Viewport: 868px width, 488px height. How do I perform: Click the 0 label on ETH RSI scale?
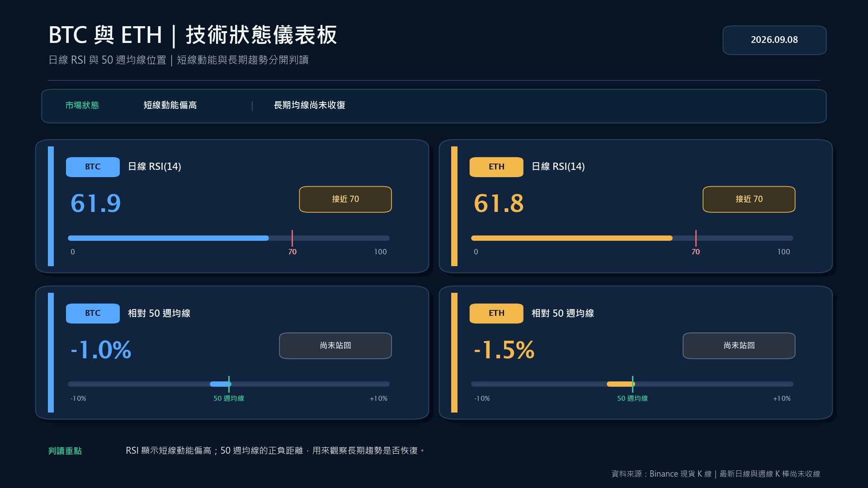click(x=476, y=252)
